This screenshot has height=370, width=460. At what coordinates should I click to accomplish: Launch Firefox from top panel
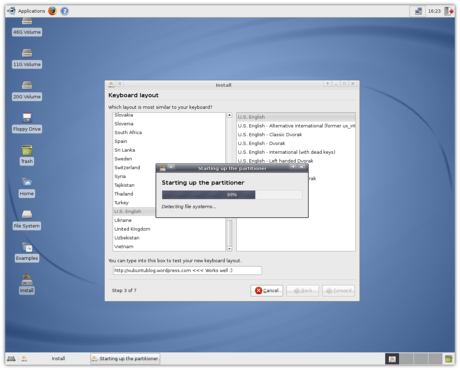[x=52, y=11]
